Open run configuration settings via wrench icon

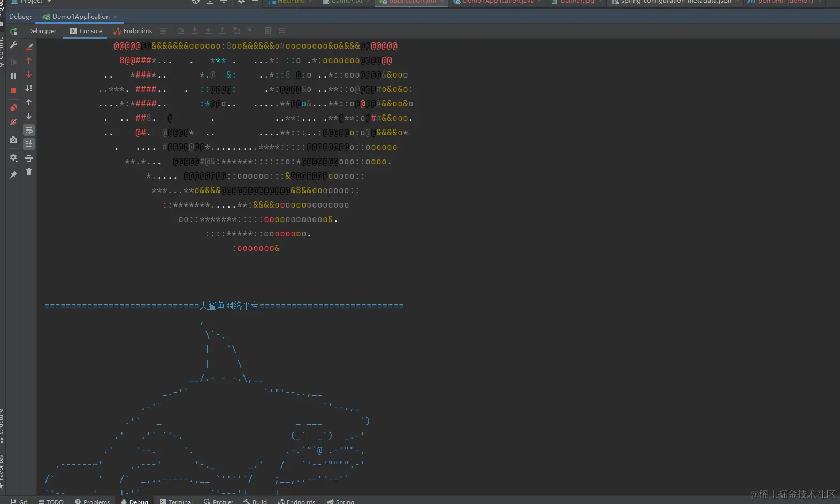[13, 45]
